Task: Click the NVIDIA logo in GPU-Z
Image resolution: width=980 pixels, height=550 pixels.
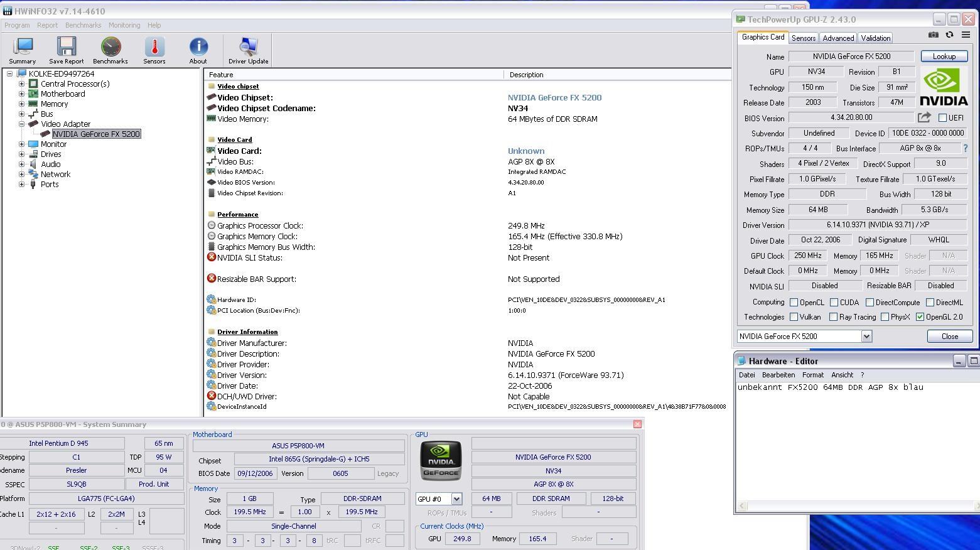Action: pyautogui.click(x=944, y=87)
